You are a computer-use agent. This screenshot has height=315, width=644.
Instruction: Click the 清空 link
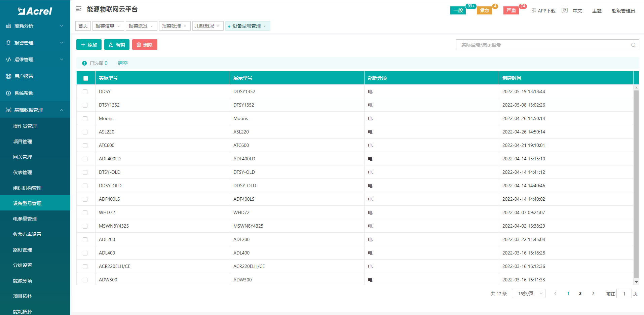(x=122, y=63)
